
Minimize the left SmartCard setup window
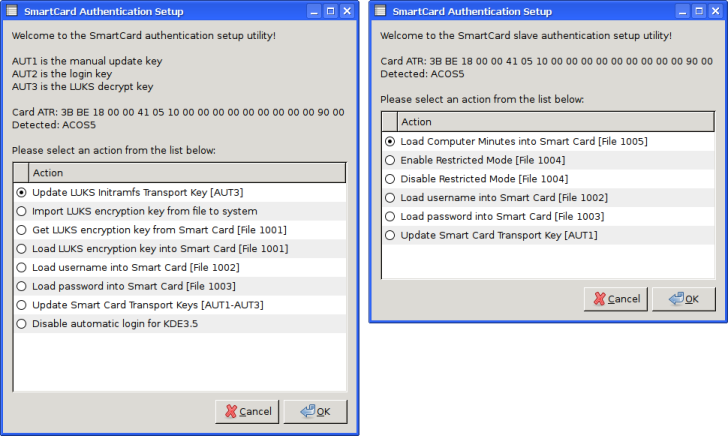tap(314, 11)
